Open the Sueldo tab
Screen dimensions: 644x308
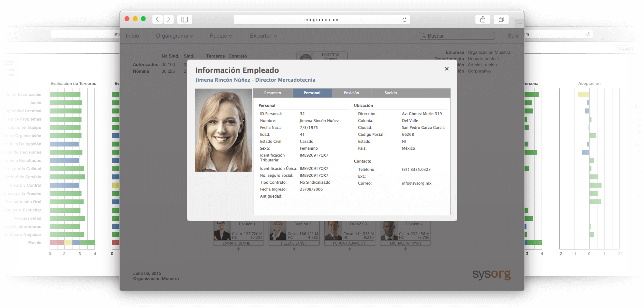pyautogui.click(x=391, y=93)
